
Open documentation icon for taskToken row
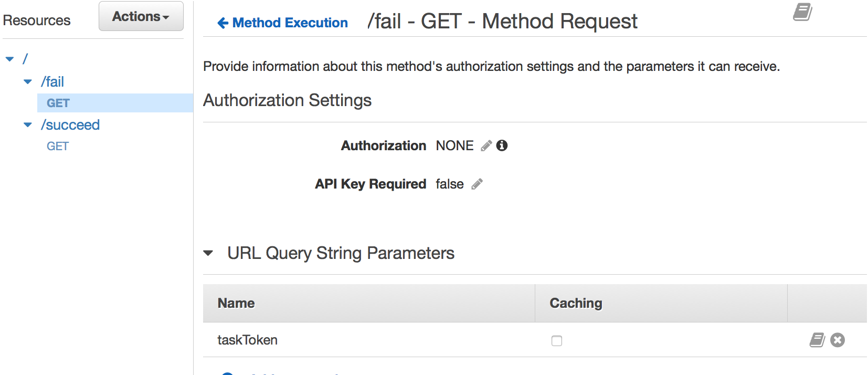coord(817,340)
